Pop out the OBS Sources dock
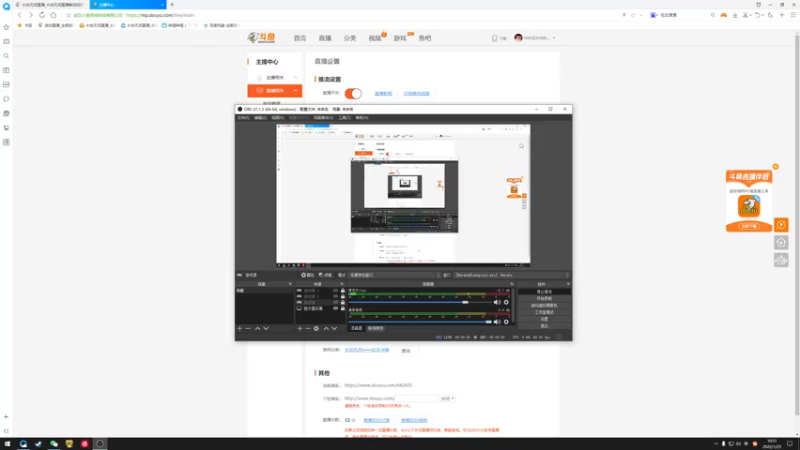The width and height of the screenshot is (800, 450). click(x=342, y=284)
